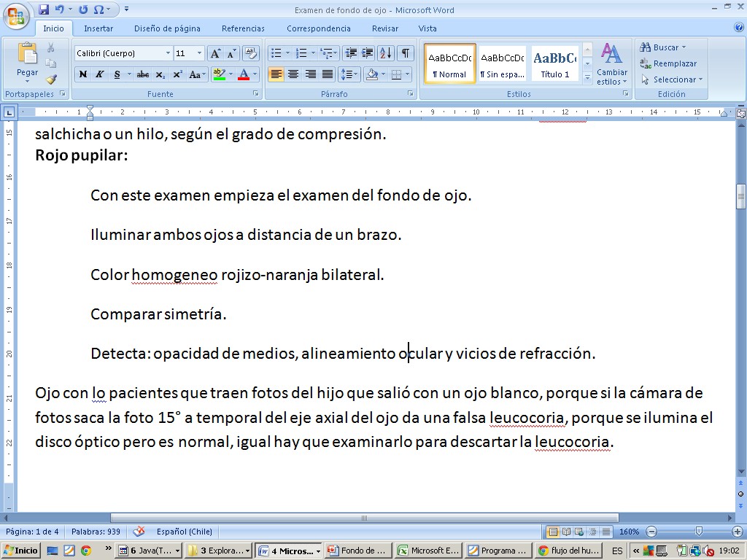Viewport: 747px width, 560px height.
Task: Open the Diseño de página tab
Action: (x=167, y=28)
